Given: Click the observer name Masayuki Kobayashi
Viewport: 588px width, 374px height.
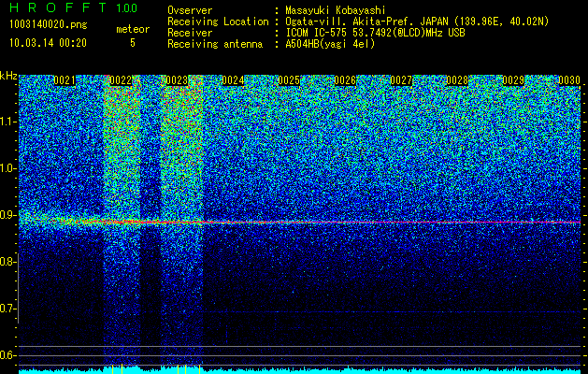Looking at the screenshot, I should 336,10.
